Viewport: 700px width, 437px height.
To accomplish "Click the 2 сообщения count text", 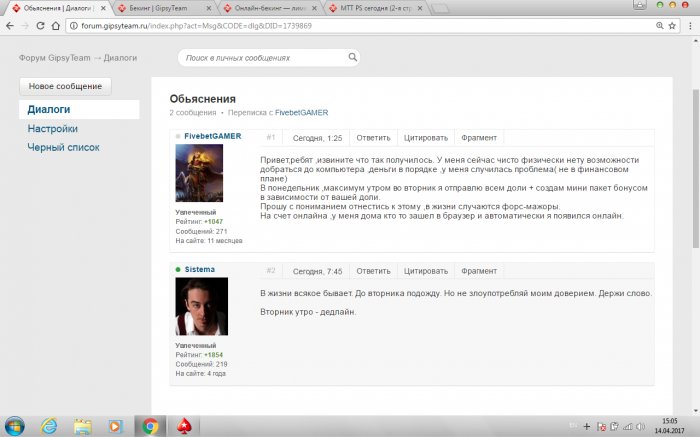I will click(193, 112).
